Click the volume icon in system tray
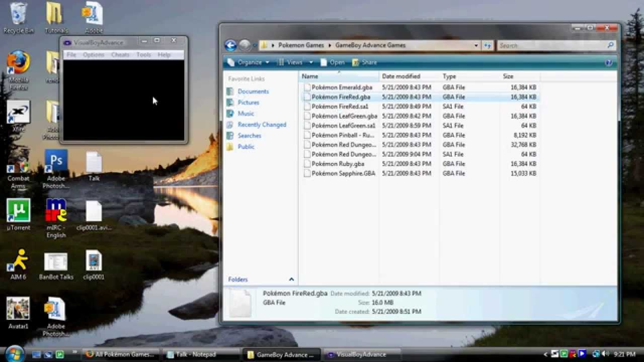This screenshot has width=644, height=362. tap(605, 354)
